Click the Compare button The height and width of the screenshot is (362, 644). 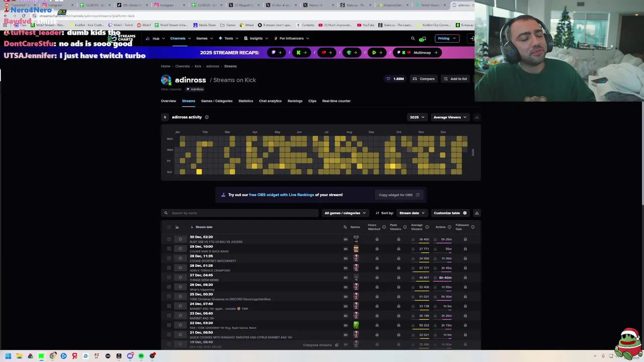(x=424, y=79)
